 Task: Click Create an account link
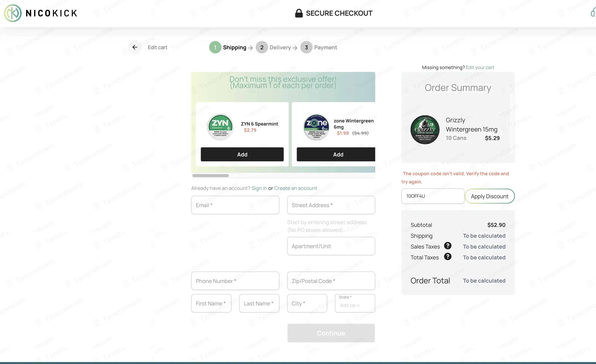(295, 188)
